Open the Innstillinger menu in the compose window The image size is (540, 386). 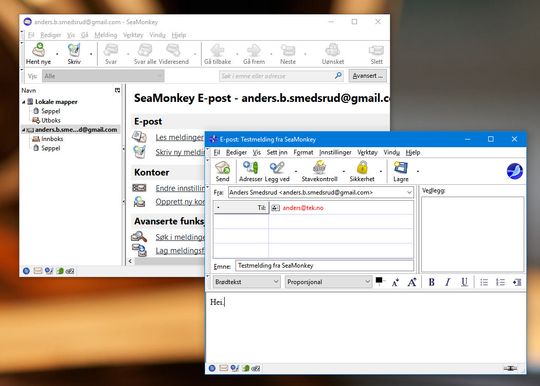(x=335, y=152)
